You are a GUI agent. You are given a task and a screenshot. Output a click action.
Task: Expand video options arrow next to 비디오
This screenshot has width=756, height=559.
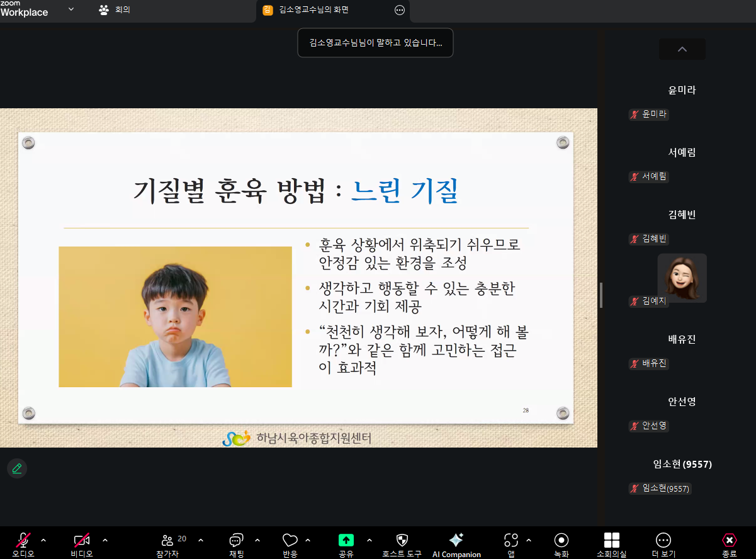click(x=105, y=540)
